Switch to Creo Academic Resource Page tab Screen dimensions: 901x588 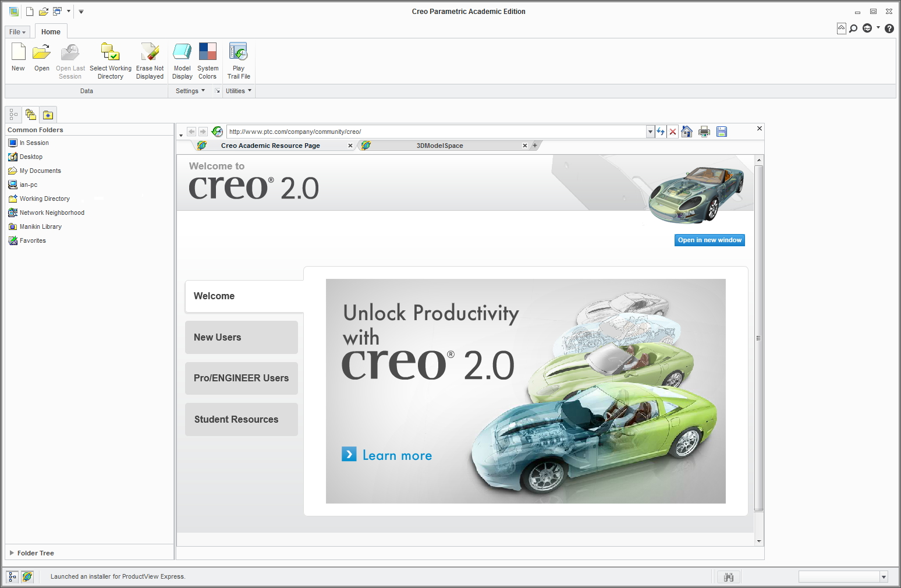[270, 146]
